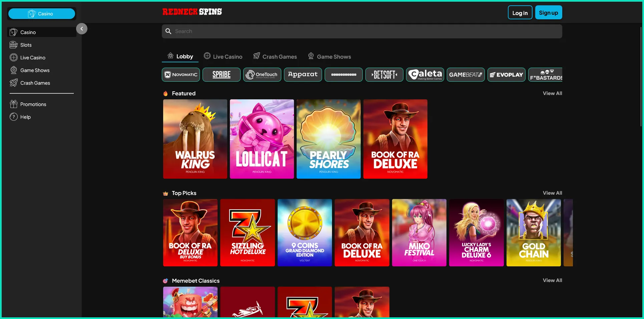This screenshot has height=319, width=644.
Task: Open Promotions from the sidebar menu
Action: tap(42, 104)
